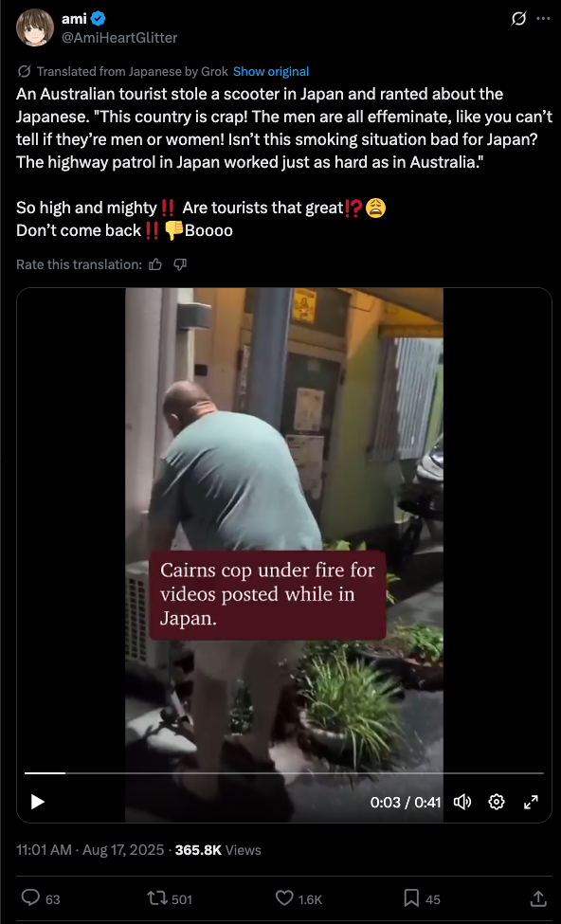Open video settings gear
Screen dimensions: 561x924
click(x=497, y=802)
